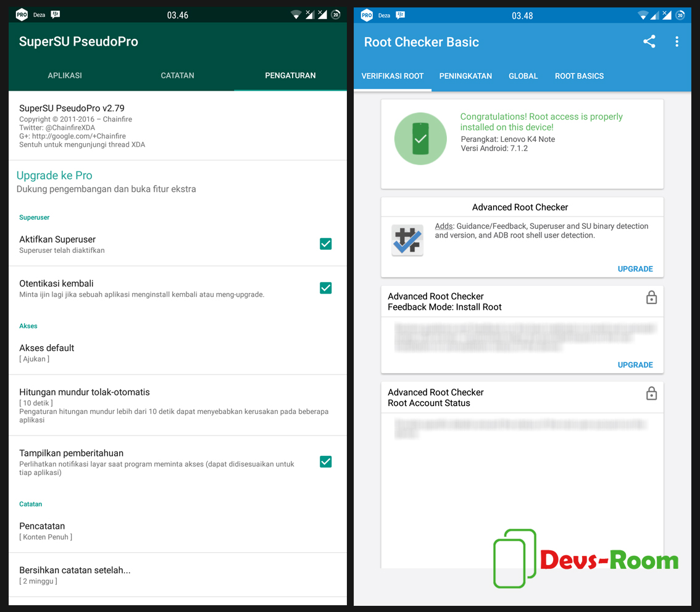Open the APLIKASI tab in SuperSU
The height and width of the screenshot is (612, 700).
click(65, 75)
